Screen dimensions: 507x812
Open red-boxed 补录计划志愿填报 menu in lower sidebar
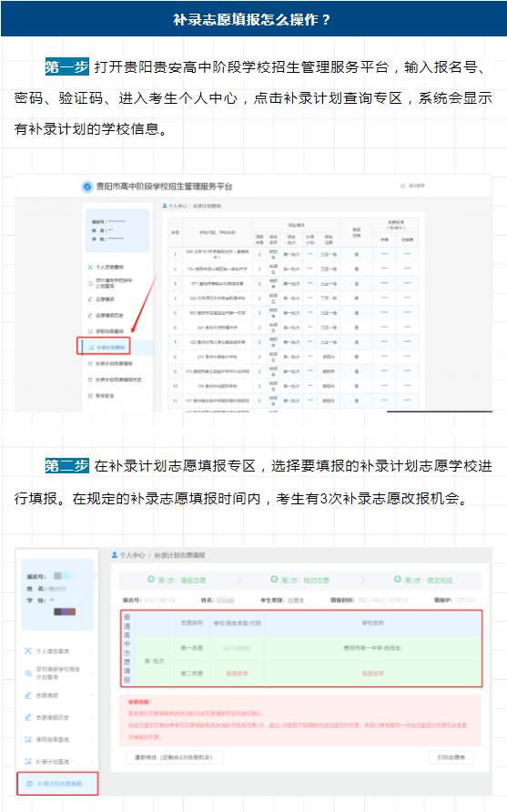pyautogui.click(x=57, y=784)
